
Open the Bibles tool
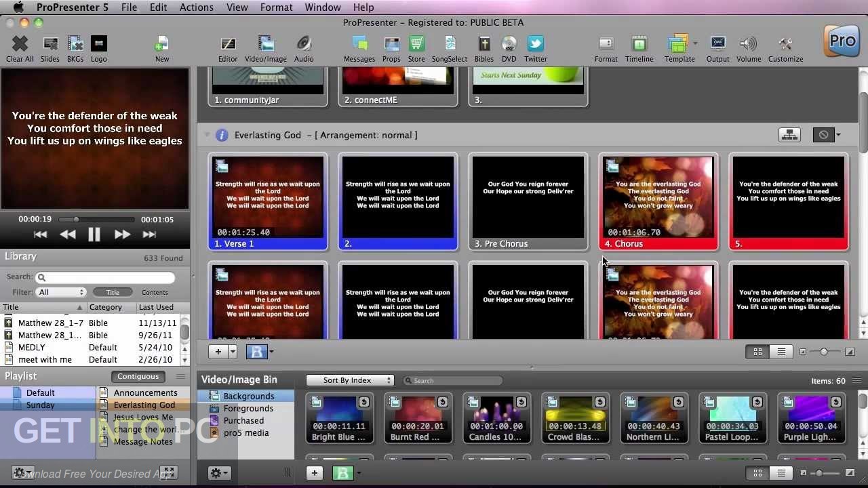484,44
